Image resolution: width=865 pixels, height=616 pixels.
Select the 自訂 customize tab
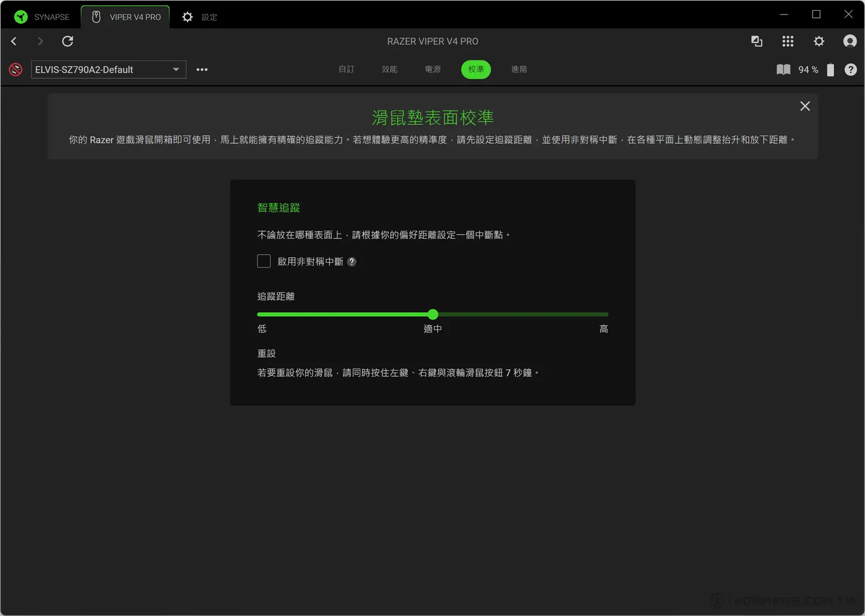(346, 69)
